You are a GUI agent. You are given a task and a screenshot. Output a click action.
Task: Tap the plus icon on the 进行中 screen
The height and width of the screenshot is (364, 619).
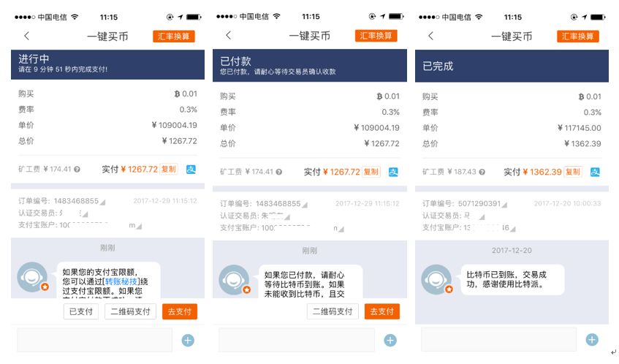pyautogui.click(x=188, y=340)
